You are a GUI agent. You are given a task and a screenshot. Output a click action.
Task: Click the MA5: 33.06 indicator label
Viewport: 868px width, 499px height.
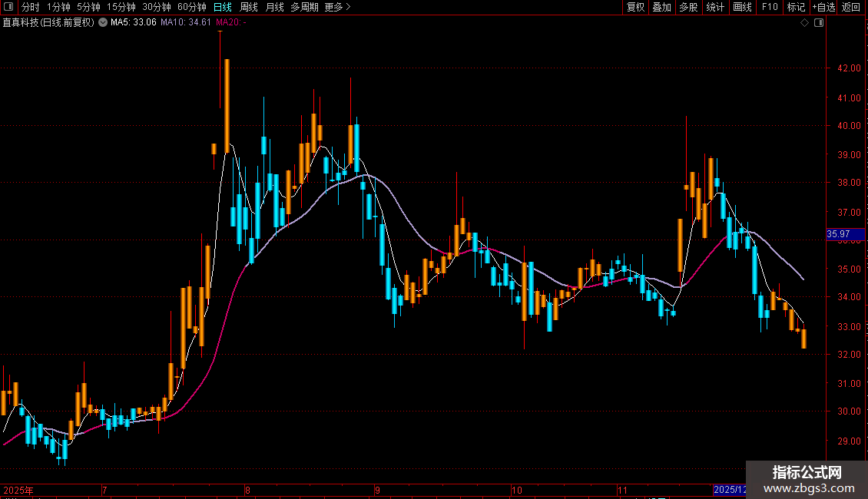point(134,22)
